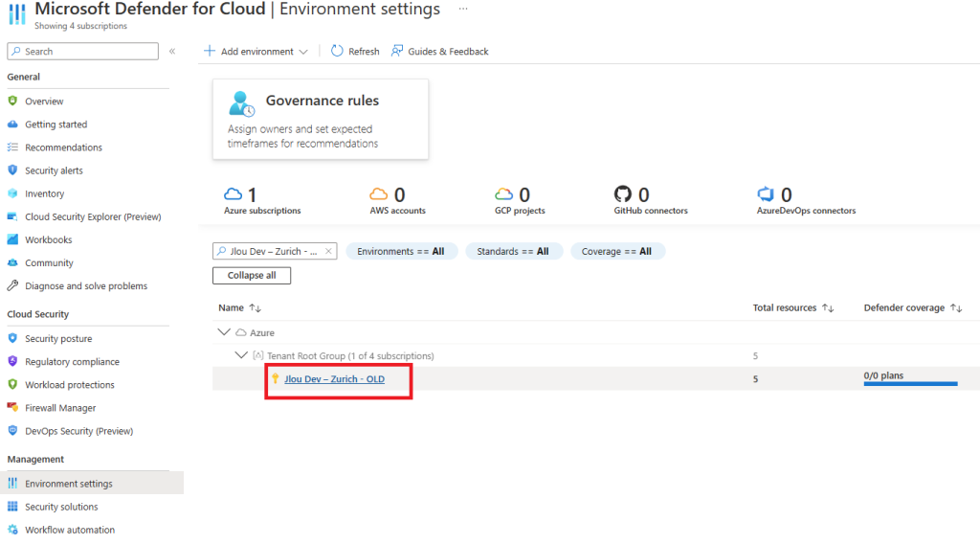Click the Diagnose and solve problems wrench icon

click(x=12, y=285)
